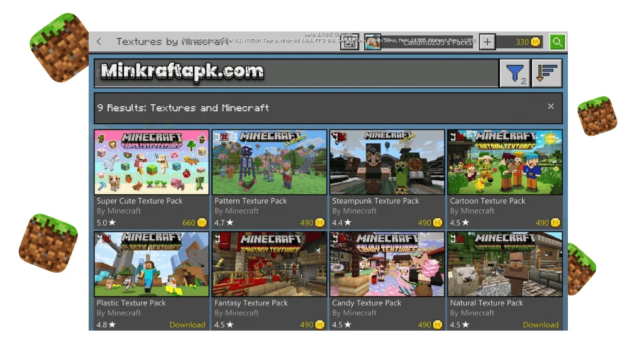Open Natural Texture Pack thumbnail
Screen dimensions: 644x362
pyautogui.click(x=505, y=265)
